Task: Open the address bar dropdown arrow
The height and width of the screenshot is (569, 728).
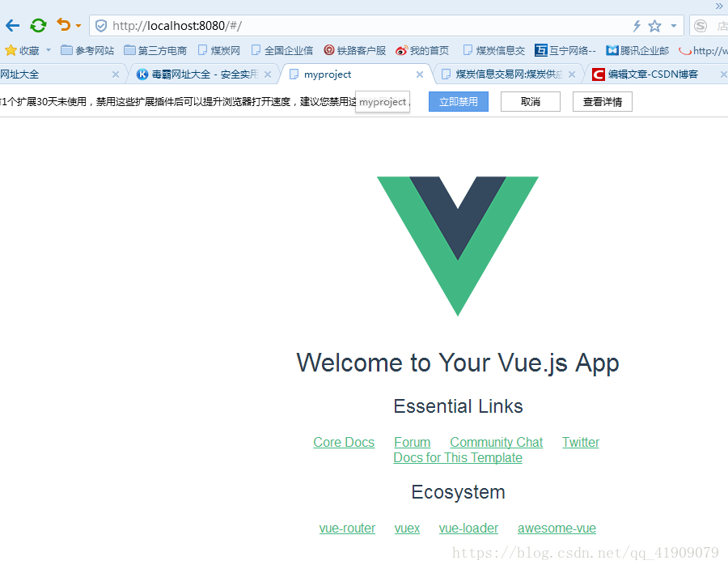Action: click(x=674, y=26)
